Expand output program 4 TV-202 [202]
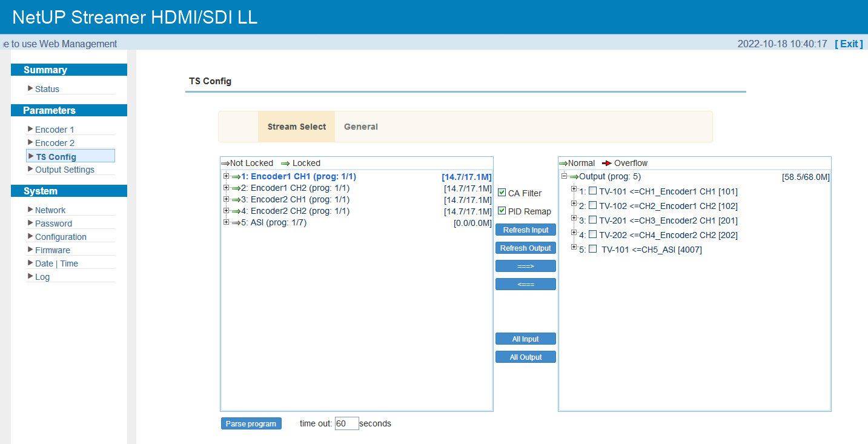Image resolution: width=868 pixels, height=444 pixels. click(x=575, y=234)
